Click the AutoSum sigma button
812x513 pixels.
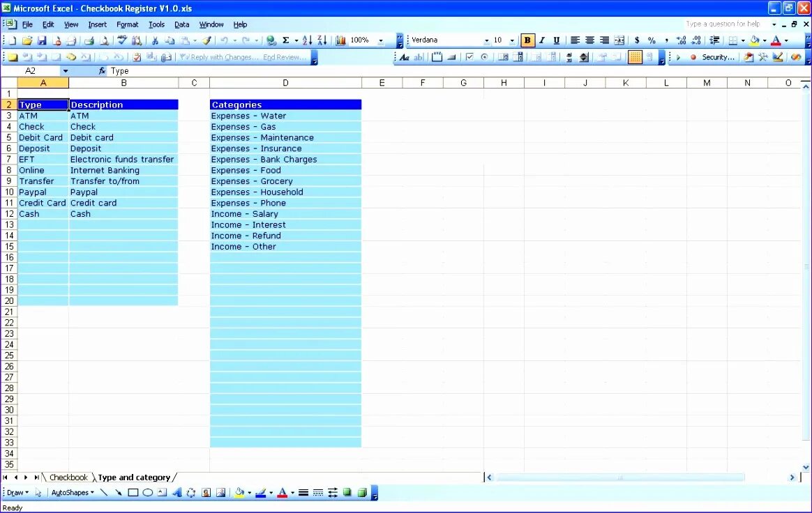tap(285, 40)
